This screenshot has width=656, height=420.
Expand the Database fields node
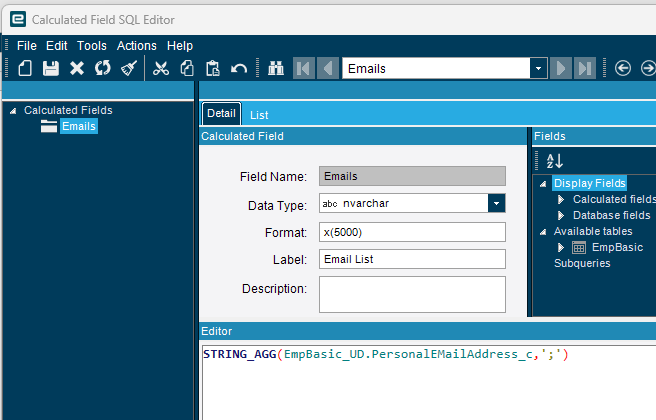pyautogui.click(x=561, y=215)
